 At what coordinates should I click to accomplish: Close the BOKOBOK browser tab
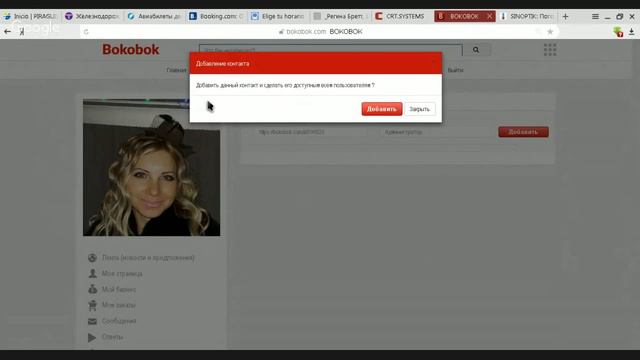(x=489, y=16)
